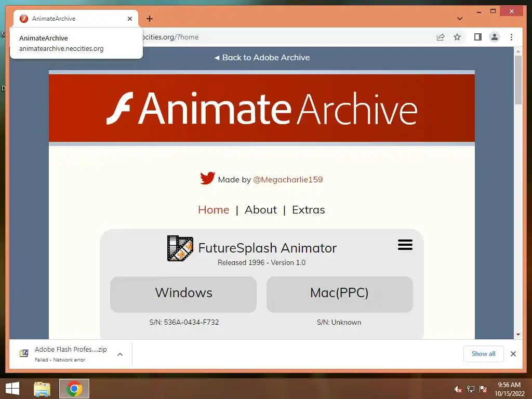This screenshot has width=532, height=399.
Task: Open the Chrome profile avatar menu
Action: [x=495, y=37]
